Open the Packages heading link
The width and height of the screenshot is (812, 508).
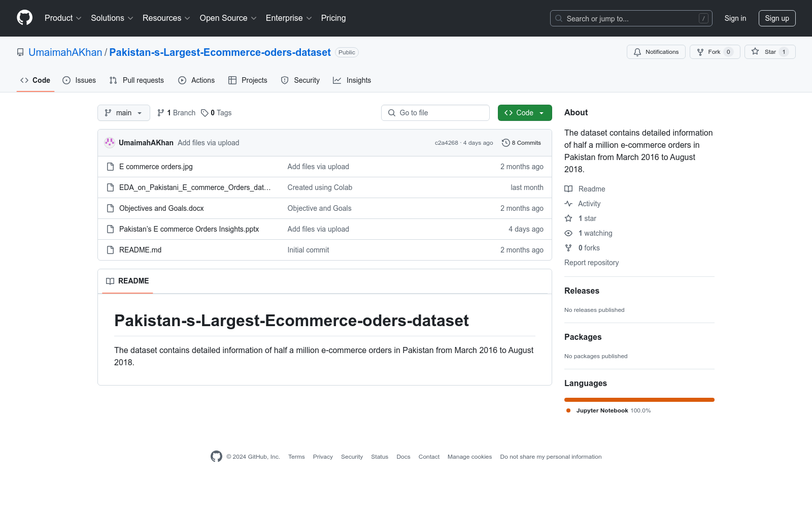coord(583,337)
